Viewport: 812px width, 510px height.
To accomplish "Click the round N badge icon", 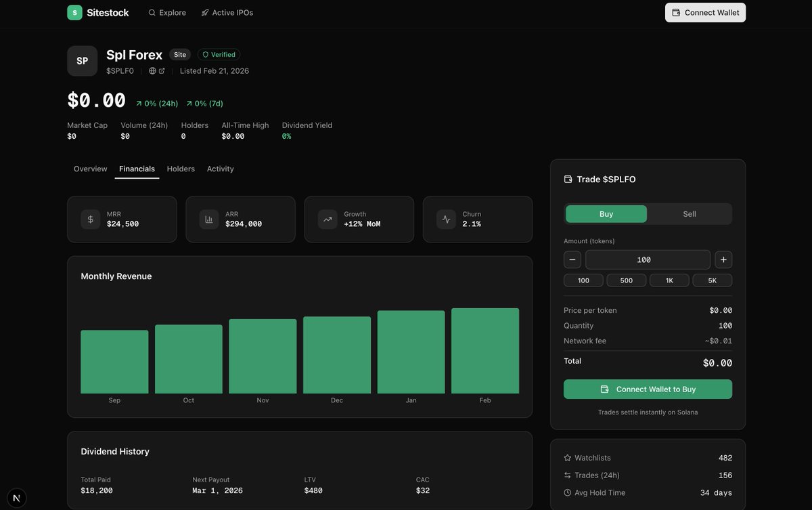I will 16,498.
